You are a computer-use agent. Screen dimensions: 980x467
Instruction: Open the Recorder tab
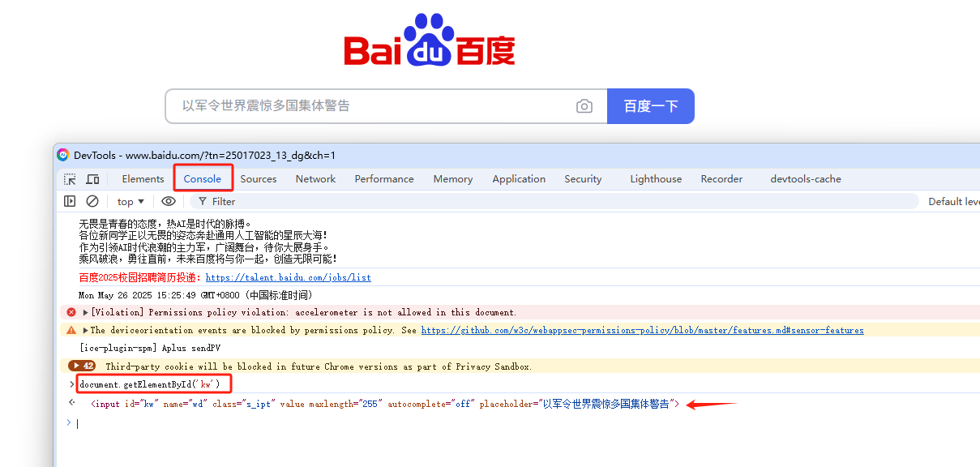[x=721, y=179]
